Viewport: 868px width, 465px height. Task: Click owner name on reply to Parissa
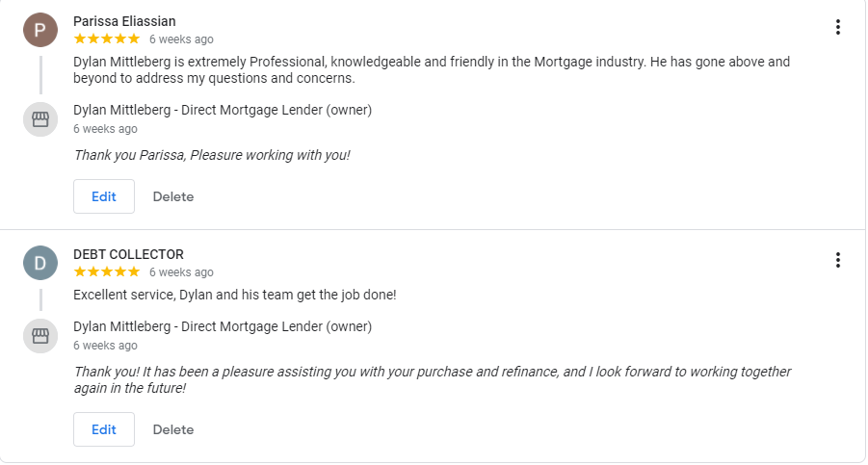[x=223, y=110]
